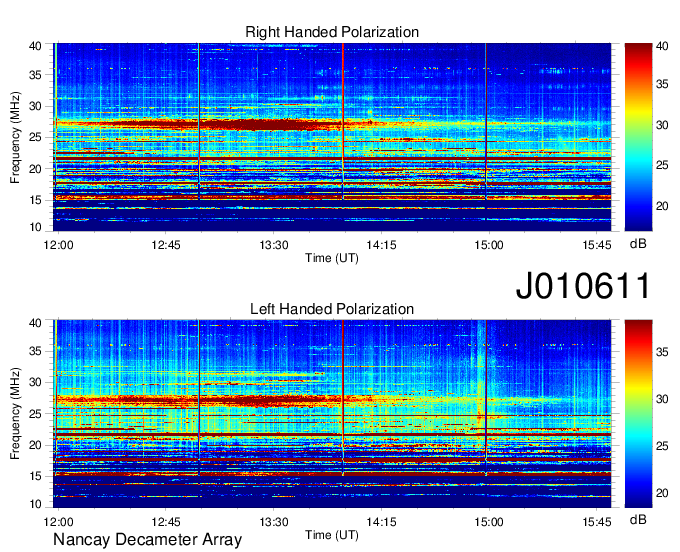Click the 13:30 time tick of Right Handed plot
The image size is (680, 552).
coord(274,245)
